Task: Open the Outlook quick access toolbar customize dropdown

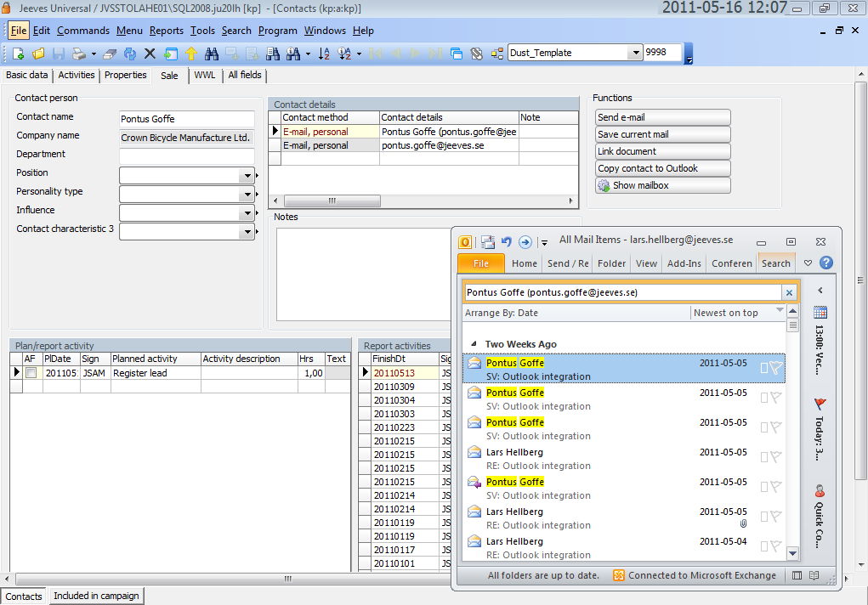Action: click(545, 242)
